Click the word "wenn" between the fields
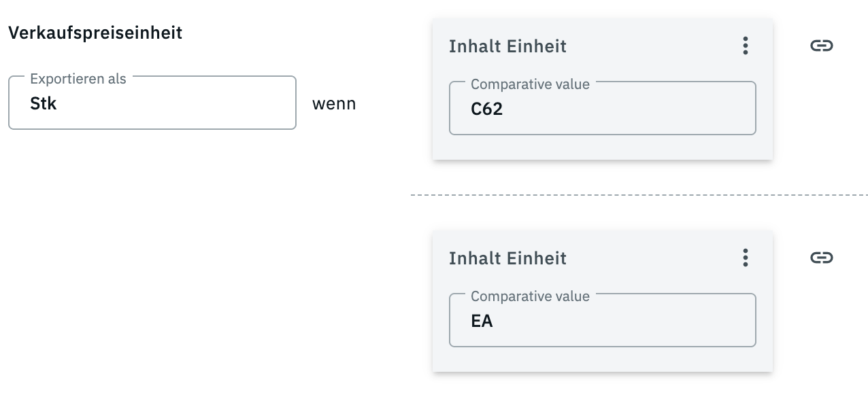 click(x=334, y=105)
